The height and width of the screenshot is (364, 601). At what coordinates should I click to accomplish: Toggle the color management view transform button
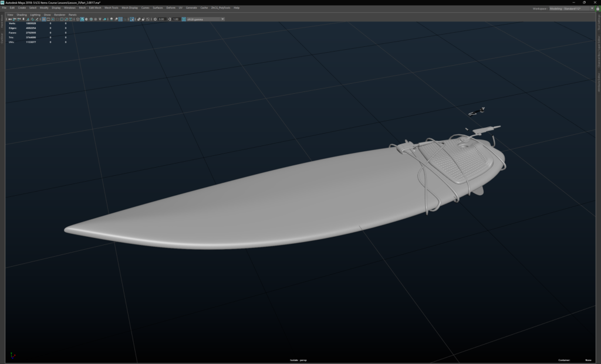coord(184,19)
